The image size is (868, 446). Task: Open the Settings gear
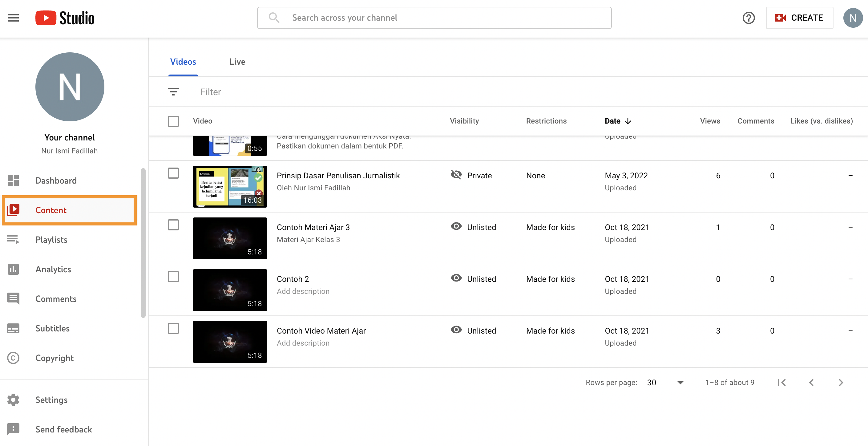[x=14, y=400]
